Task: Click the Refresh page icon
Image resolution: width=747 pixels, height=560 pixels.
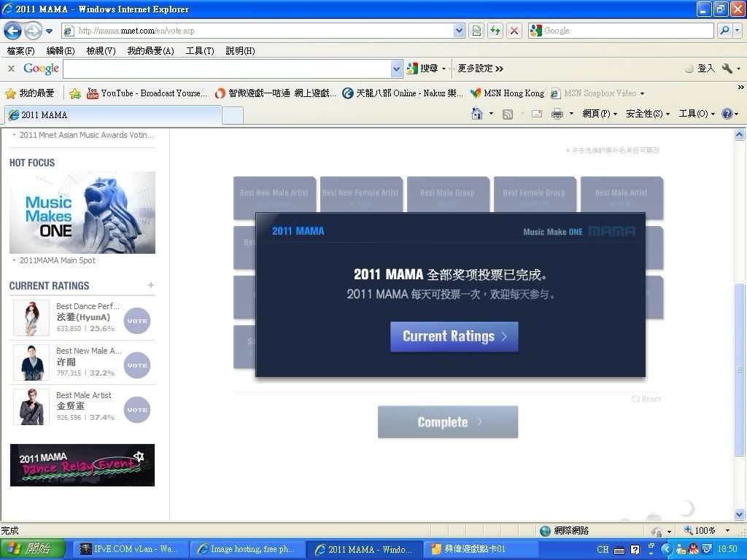Action: tap(495, 31)
